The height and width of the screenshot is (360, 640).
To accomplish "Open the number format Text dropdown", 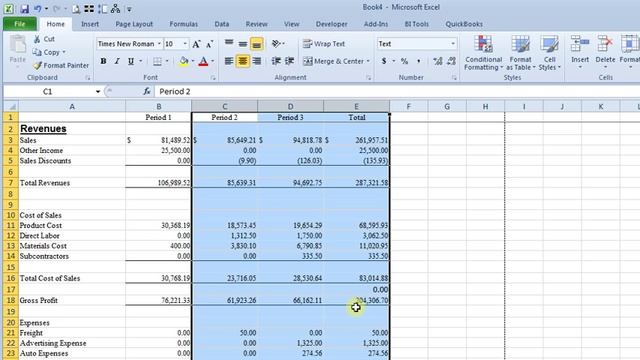I will click(x=453, y=44).
